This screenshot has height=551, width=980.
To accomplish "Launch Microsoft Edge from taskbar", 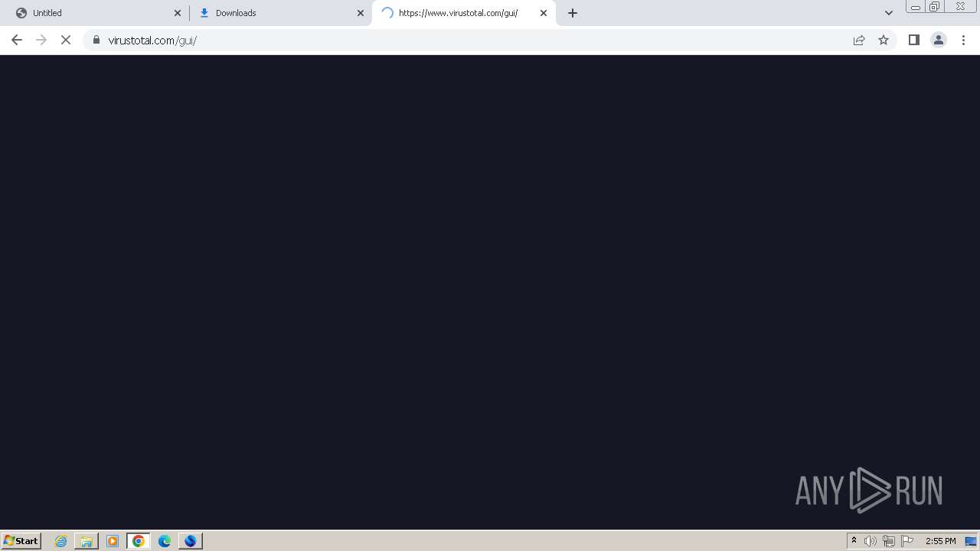I will pos(165,541).
